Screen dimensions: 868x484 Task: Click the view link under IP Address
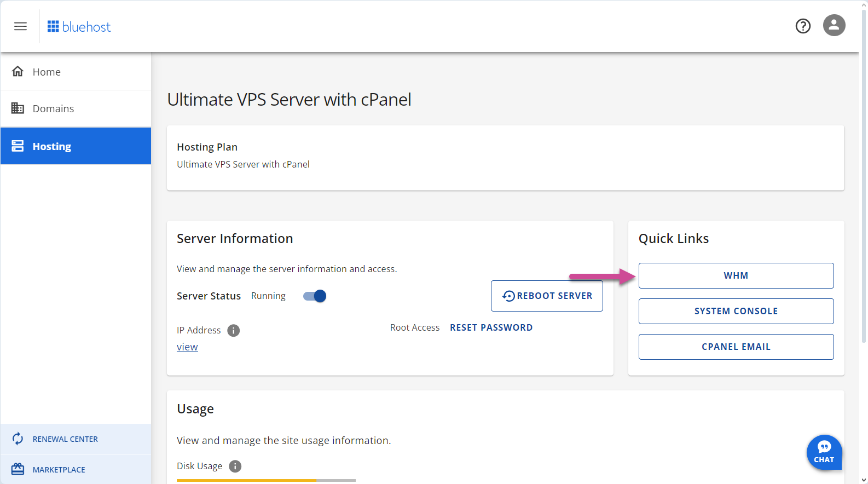click(x=187, y=347)
